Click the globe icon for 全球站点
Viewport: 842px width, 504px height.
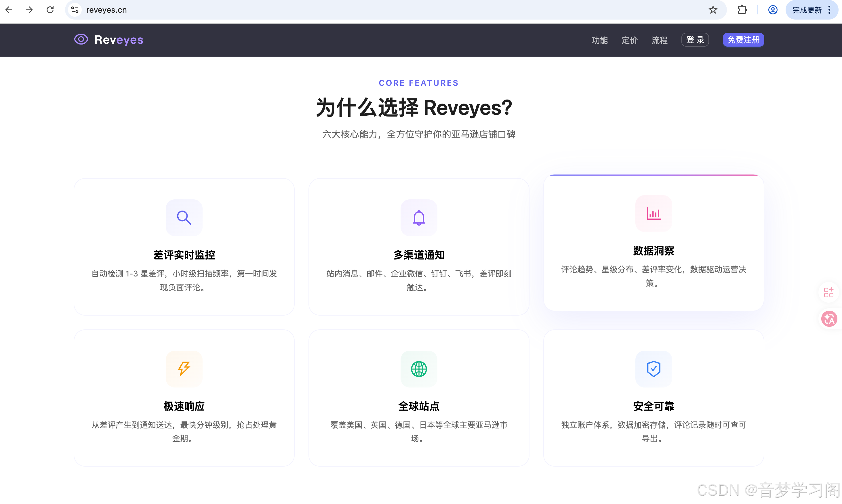click(419, 369)
